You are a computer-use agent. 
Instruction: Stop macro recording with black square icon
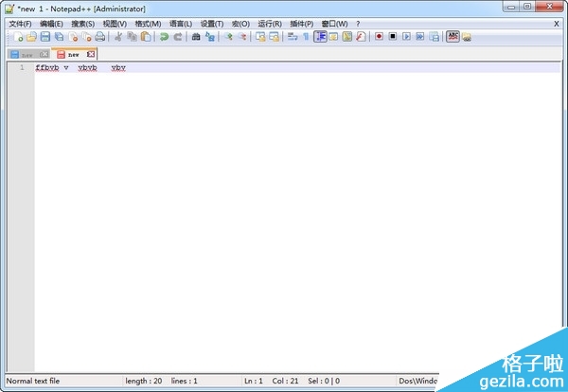392,37
